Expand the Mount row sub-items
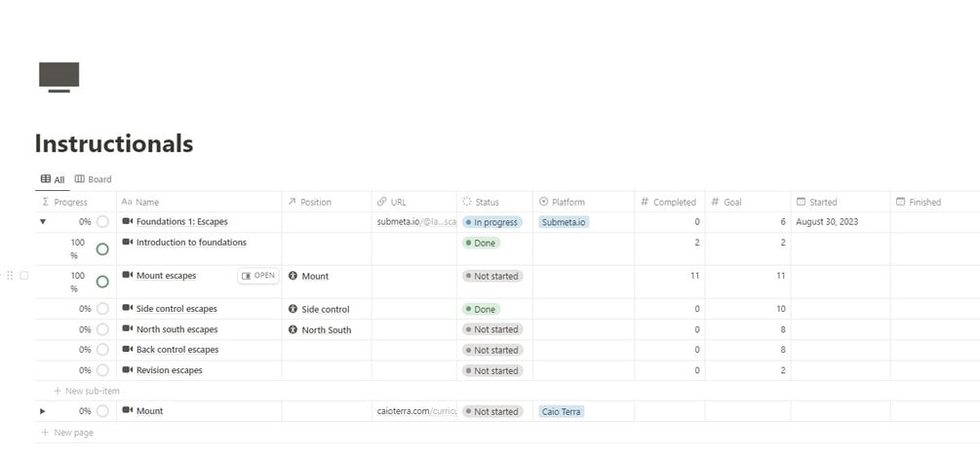 [x=42, y=411]
